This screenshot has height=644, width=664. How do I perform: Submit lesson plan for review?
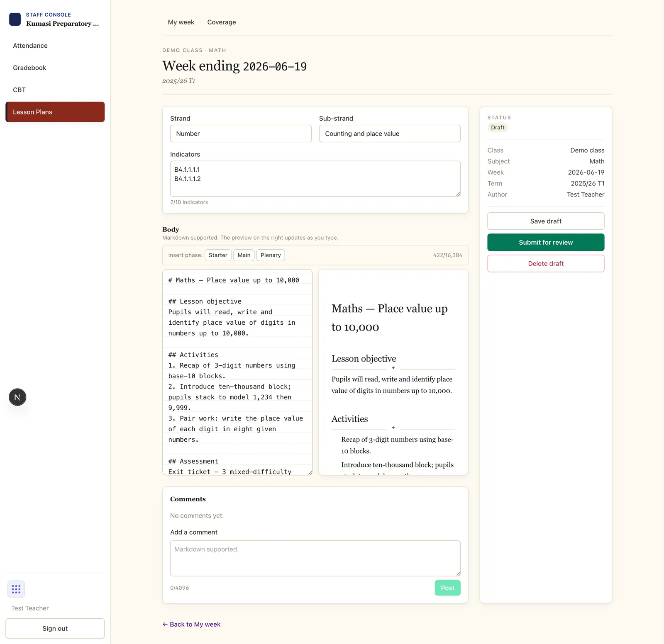pyautogui.click(x=546, y=242)
